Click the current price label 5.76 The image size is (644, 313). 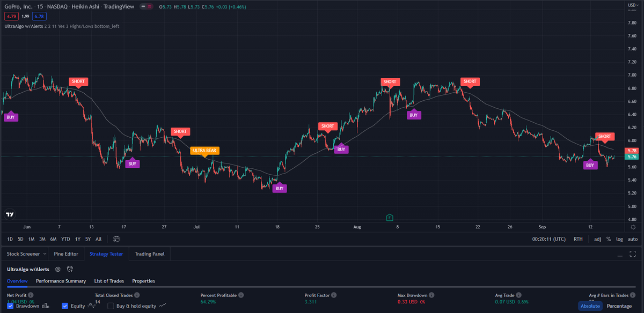(x=632, y=157)
